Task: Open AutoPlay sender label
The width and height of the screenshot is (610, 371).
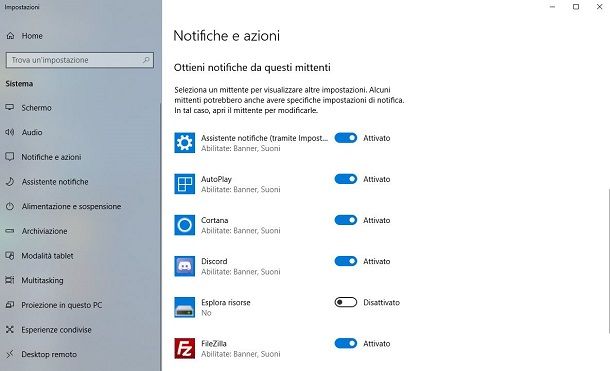Action: [x=216, y=179]
